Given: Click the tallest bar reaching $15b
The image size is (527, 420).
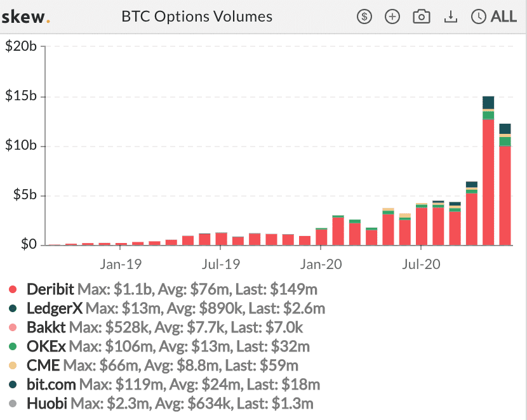Looking at the screenshot, I should pos(488,171).
